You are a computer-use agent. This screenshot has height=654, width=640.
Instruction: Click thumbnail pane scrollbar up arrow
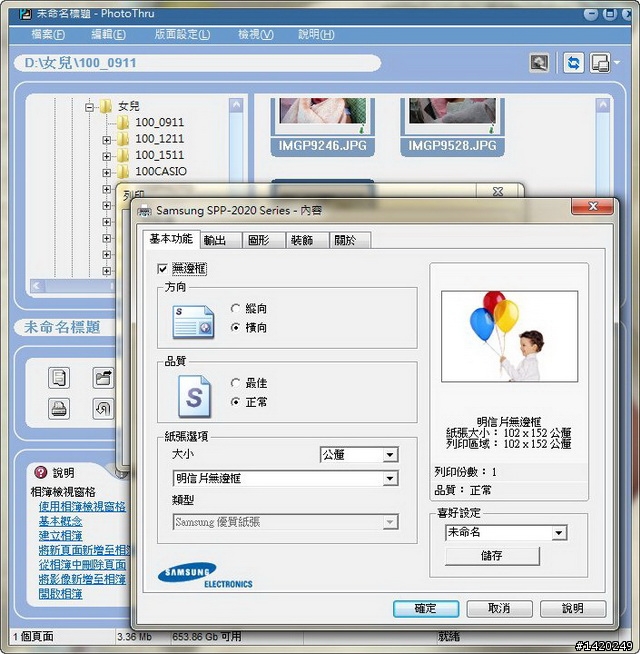(x=603, y=105)
